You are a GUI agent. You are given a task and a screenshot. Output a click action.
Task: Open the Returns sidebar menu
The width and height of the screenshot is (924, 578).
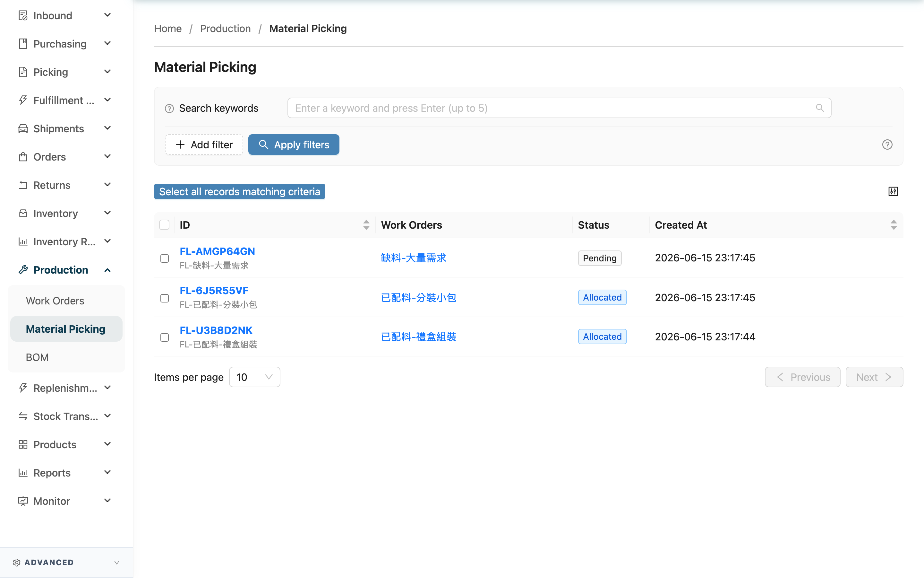(x=52, y=185)
